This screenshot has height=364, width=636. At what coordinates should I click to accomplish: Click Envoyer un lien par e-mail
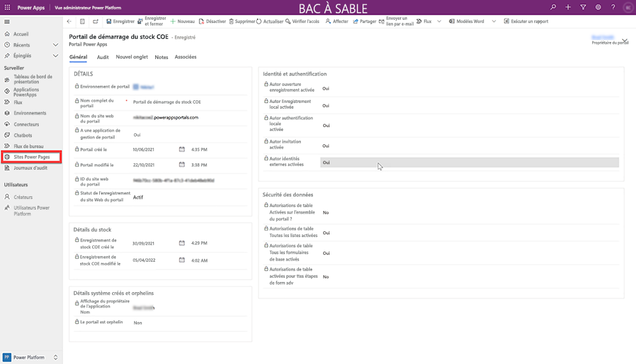pos(396,21)
